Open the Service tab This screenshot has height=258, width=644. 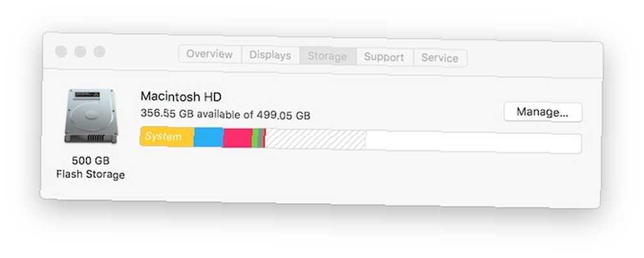click(440, 58)
